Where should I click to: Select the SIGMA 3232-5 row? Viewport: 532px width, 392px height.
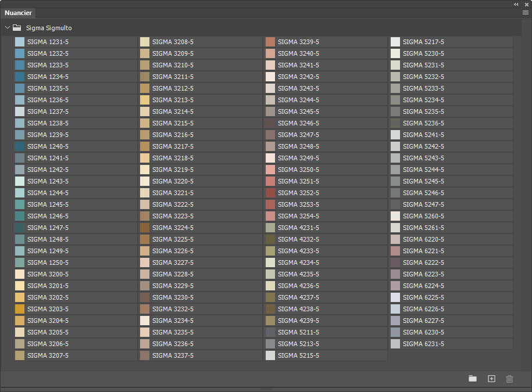(200, 309)
